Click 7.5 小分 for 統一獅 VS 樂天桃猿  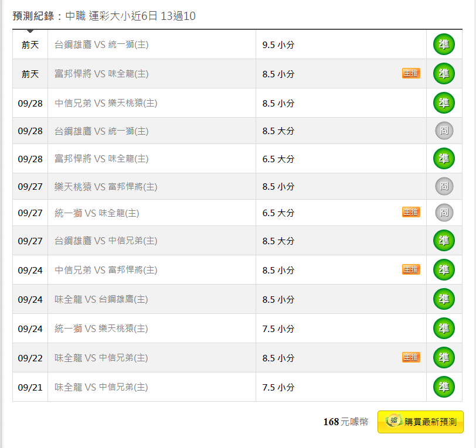tap(278, 329)
